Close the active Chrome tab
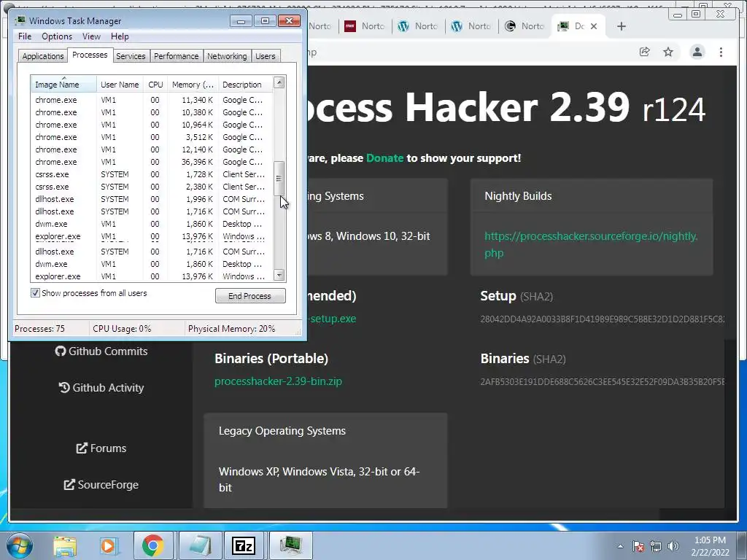The height and width of the screenshot is (560, 747). [594, 26]
